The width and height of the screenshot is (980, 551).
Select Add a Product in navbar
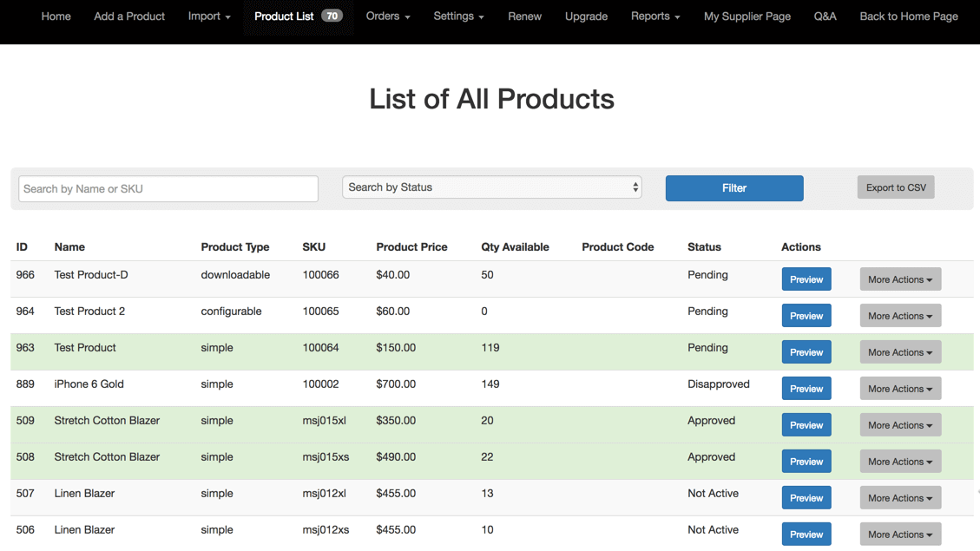coord(129,16)
